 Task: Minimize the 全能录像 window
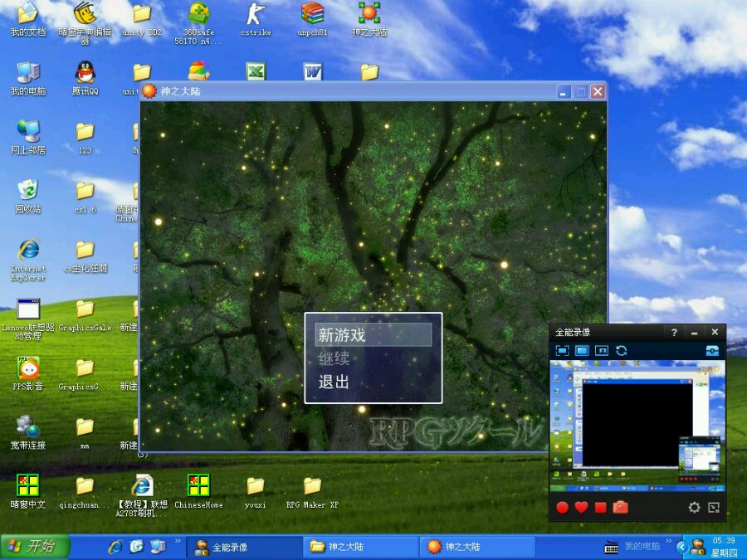tap(695, 333)
